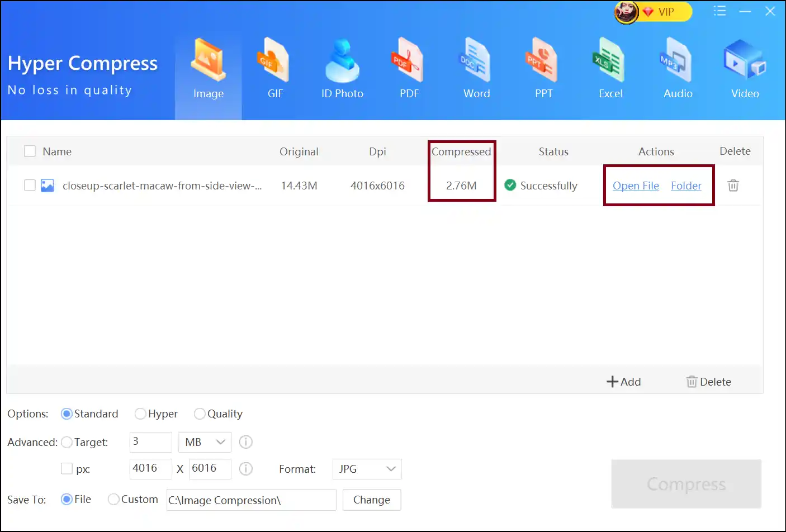Image resolution: width=786 pixels, height=532 pixels.
Task: Click the green success checkmark icon
Action: tap(510, 185)
